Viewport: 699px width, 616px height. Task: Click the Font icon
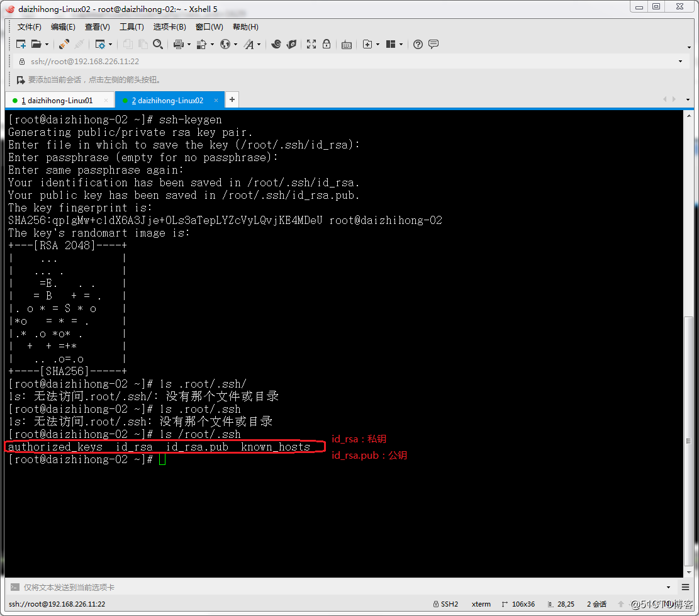pos(249,44)
